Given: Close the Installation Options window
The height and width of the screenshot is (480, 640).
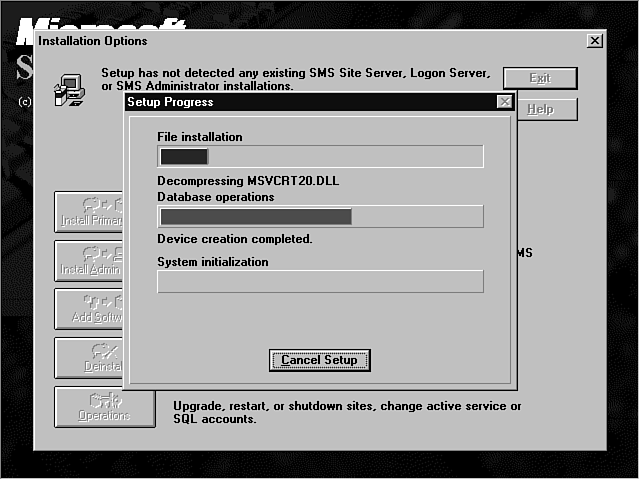Looking at the screenshot, I should pyautogui.click(x=595, y=41).
